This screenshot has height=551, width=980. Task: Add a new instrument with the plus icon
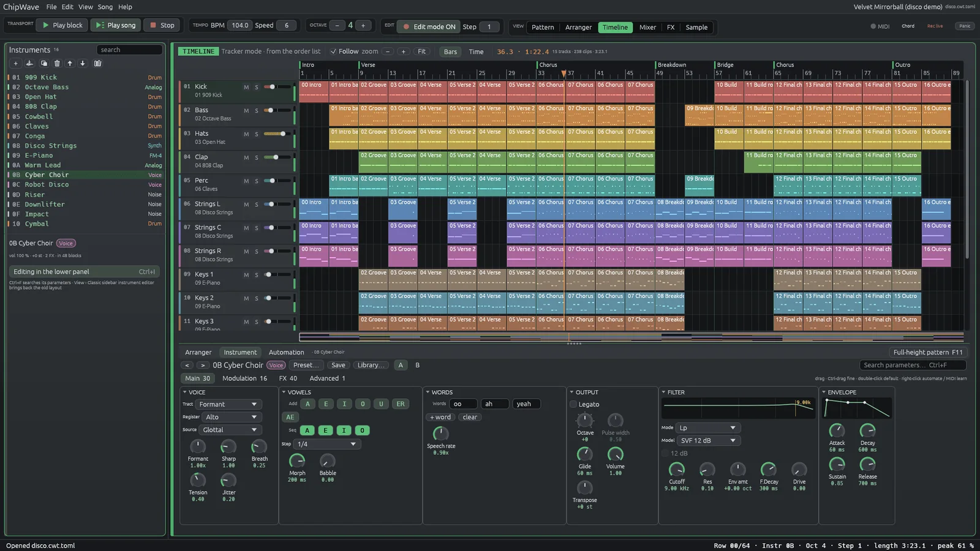pos(16,63)
